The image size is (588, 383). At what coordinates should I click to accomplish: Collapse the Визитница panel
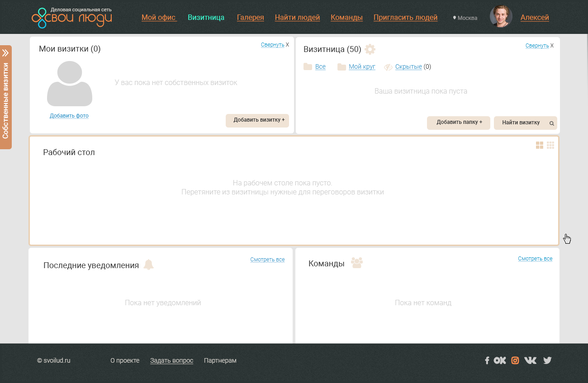coord(537,46)
